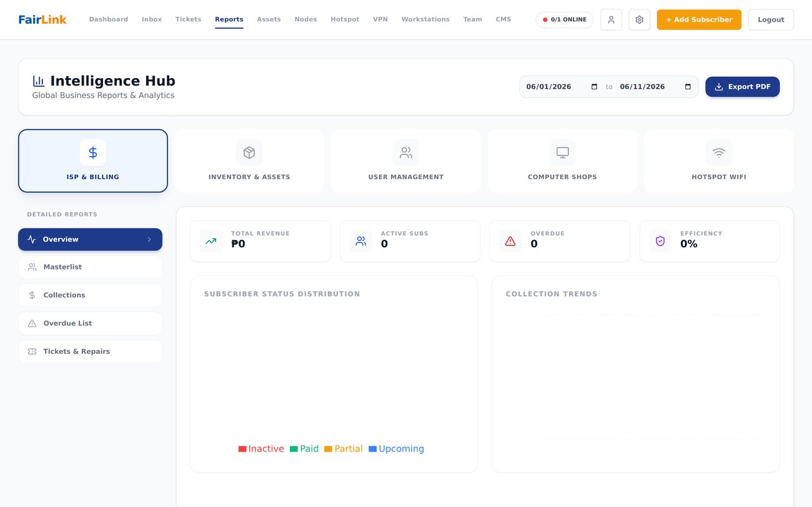Open the start date calendar picker icon

click(594, 87)
